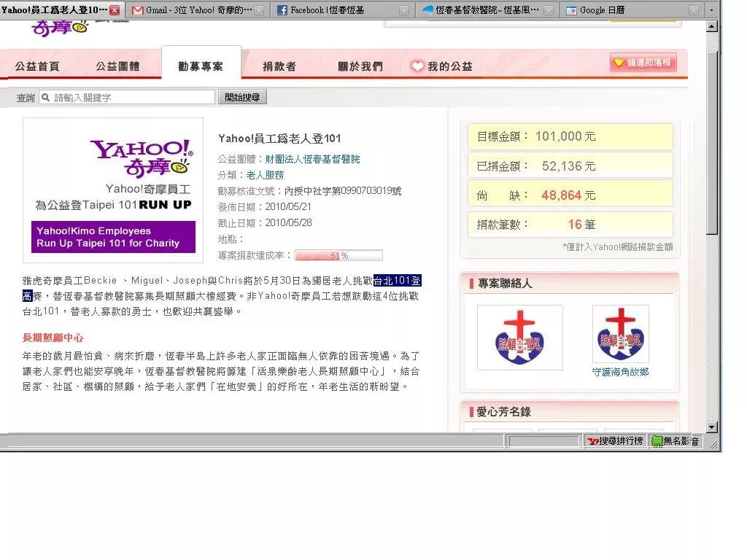Click the Google Calendar icon on tab
The height and width of the screenshot is (560, 747).
pyautogui.click(x=571, y=10)
